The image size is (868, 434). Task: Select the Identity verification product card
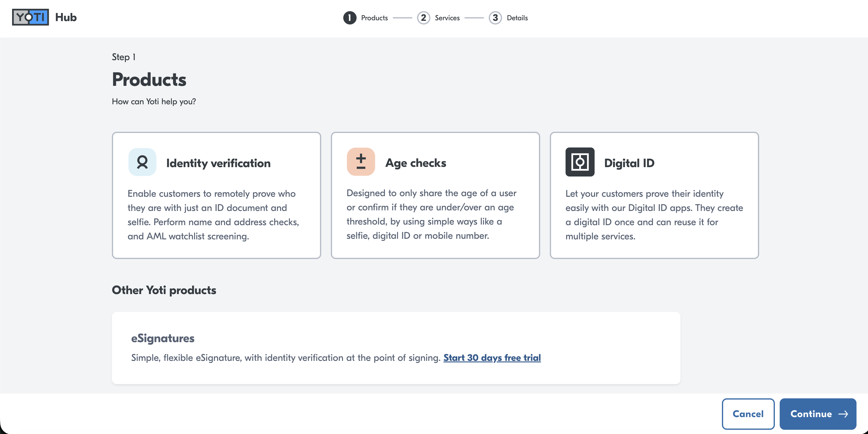tap(216, 195)
